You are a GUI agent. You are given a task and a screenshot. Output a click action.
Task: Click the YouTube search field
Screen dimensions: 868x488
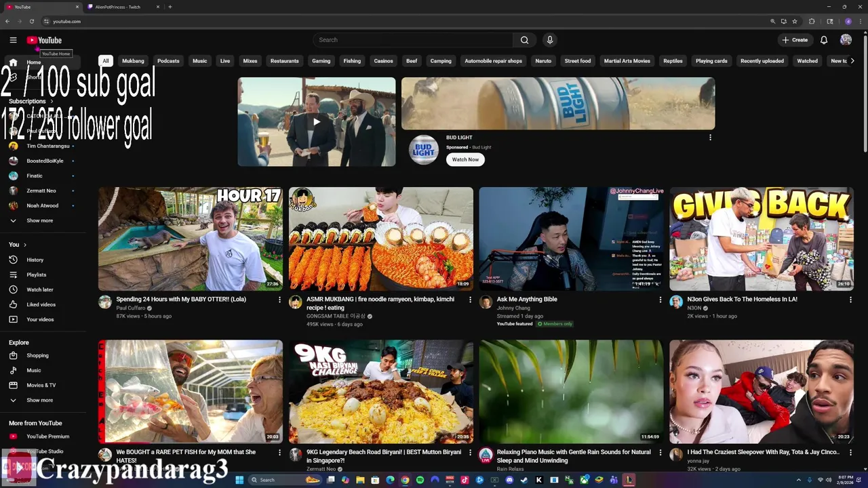tap(414, 40)
